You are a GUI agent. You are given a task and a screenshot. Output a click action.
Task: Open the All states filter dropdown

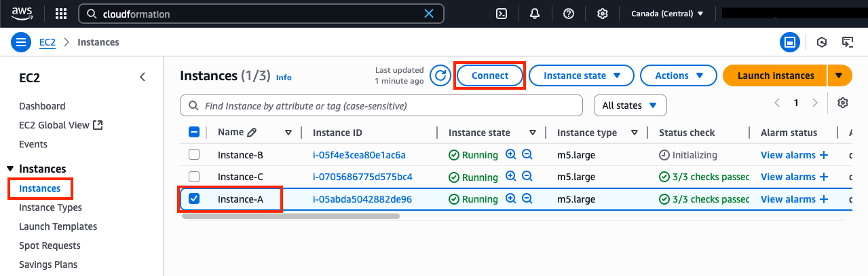[x=630, y=105]
